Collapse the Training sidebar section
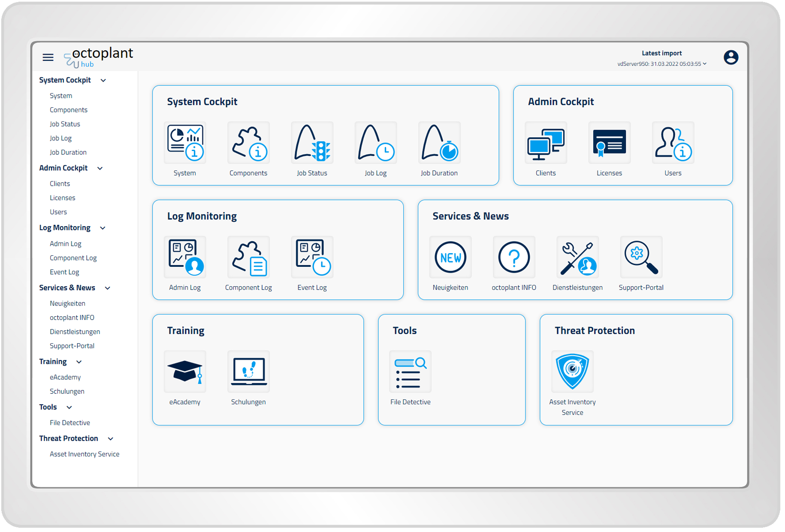The height and width of the screenshot is (532, 785). (79, 362)
